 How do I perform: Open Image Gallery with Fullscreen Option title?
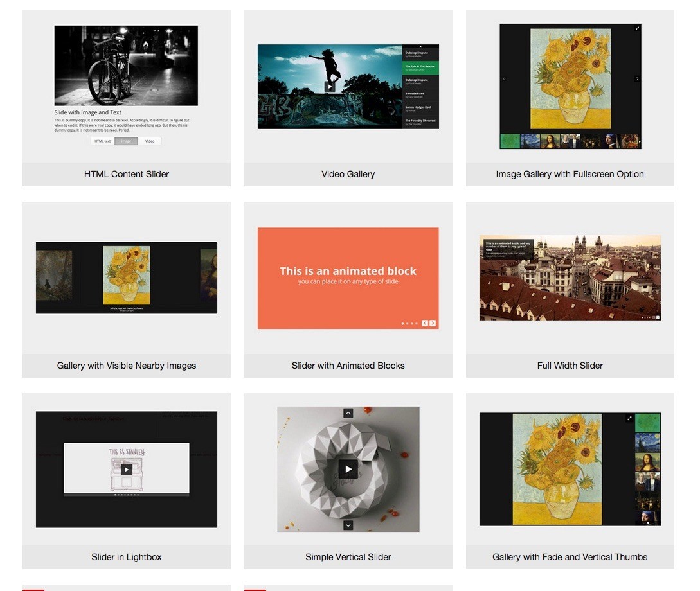pos(570,174)
